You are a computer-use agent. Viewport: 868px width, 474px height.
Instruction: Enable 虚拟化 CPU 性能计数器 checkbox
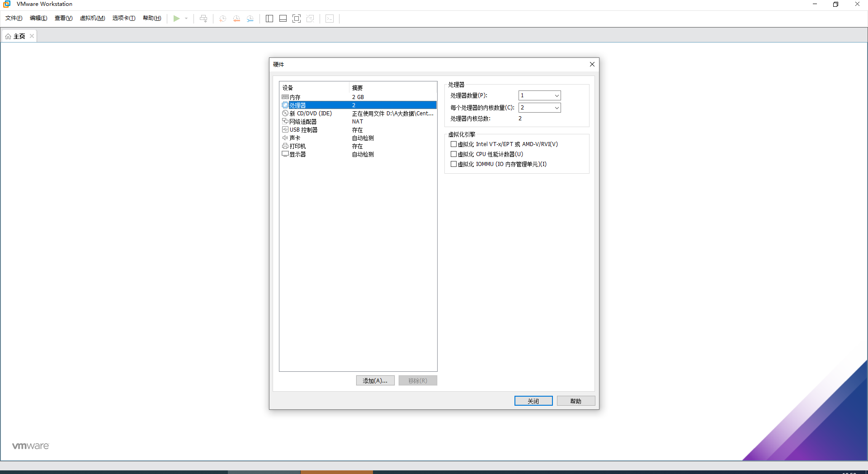453,154
